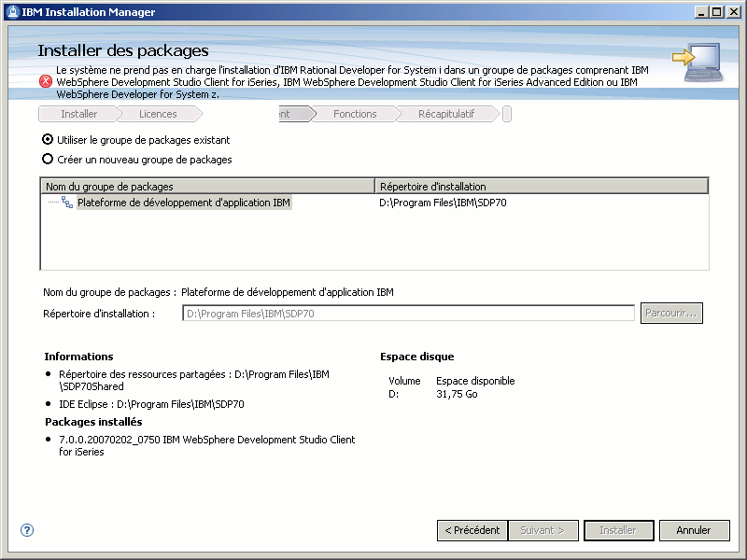Click the 'D:\Program Files\IBM\SDP70' table cell
Image resolution: width=747 pixels, height=560 pixels.
click(443, 203)
